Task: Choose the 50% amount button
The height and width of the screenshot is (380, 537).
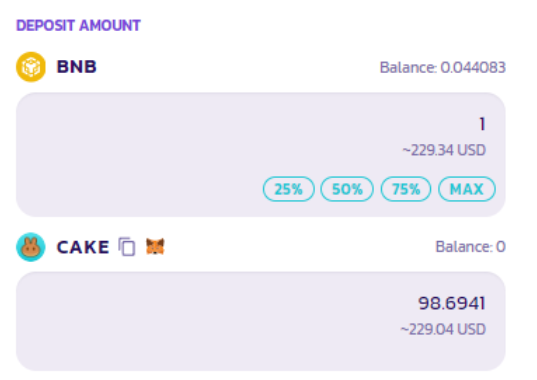Action: 347,189
